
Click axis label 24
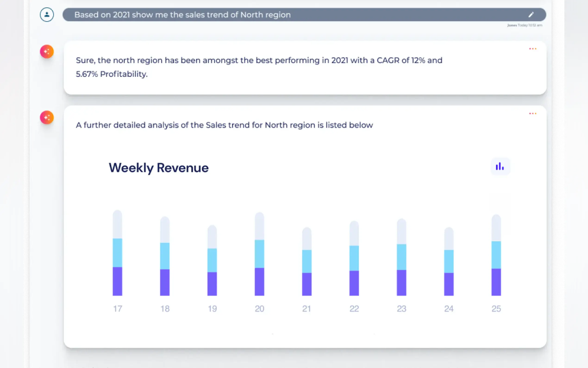[449, 309]
